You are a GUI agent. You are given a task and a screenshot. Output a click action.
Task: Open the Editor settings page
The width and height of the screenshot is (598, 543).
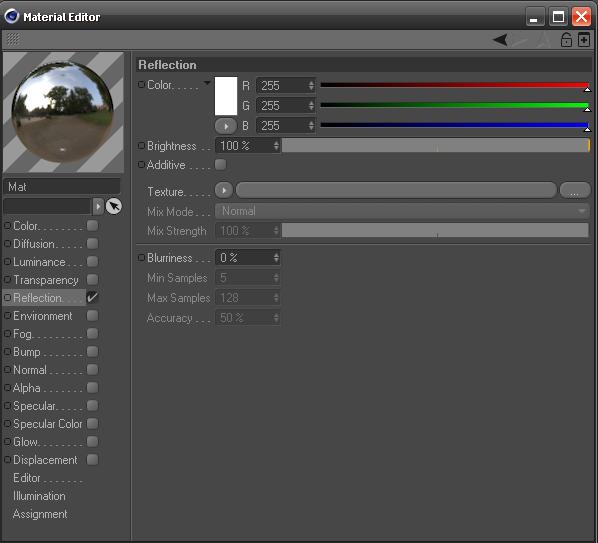coord(27,478)
